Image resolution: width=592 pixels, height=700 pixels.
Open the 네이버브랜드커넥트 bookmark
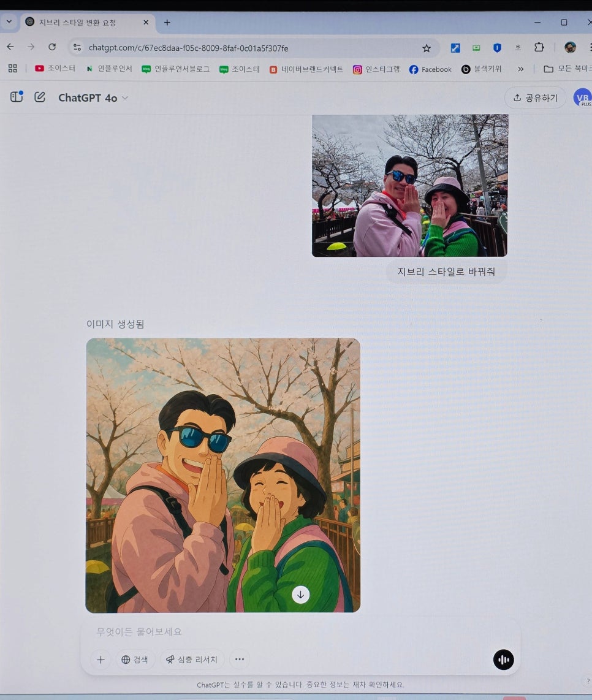(306, 69)
